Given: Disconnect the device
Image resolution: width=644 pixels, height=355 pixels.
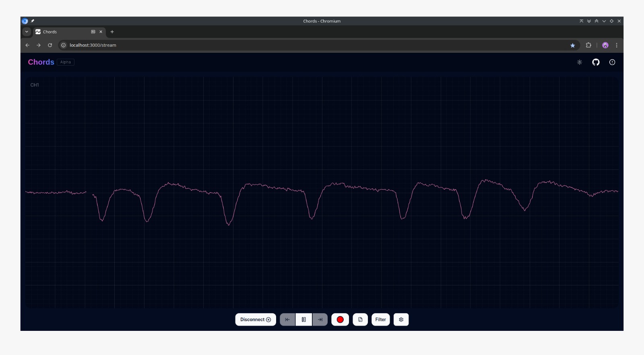Looking at the screenshot, I should (x=256, y=320).
